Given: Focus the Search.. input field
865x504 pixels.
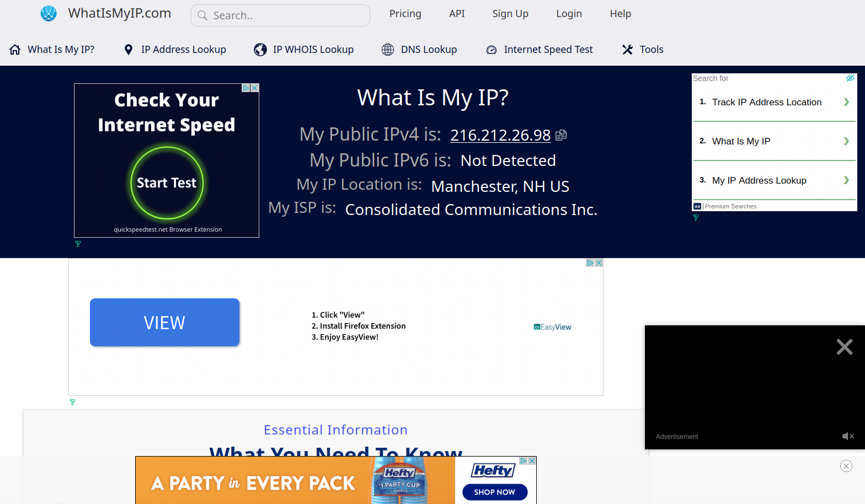Looking at the screenshot, I should 280,15.
